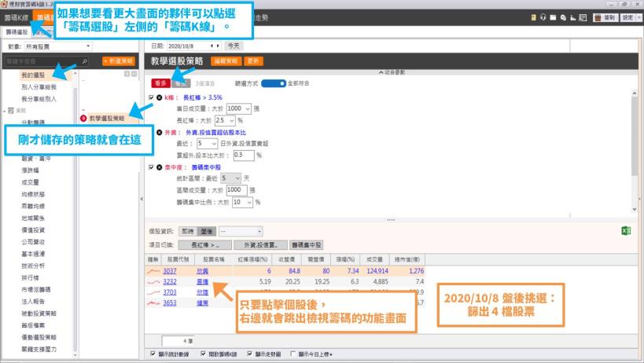Open the 長紅棒 2.5 percent dropdown

(x=225, y=120)
